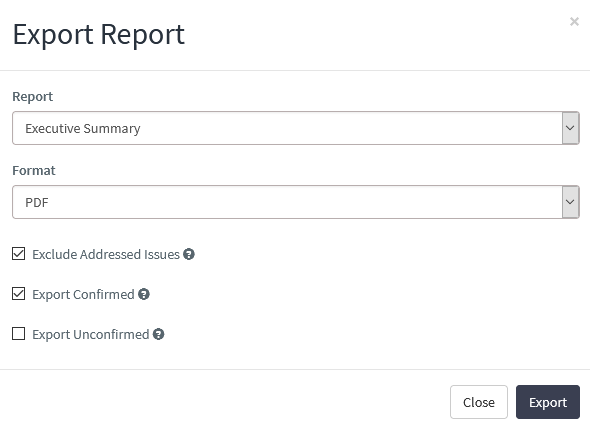Open help icon beside Export Unconfirmed
This screenshot has height=431, width=590.
[158, 334]
